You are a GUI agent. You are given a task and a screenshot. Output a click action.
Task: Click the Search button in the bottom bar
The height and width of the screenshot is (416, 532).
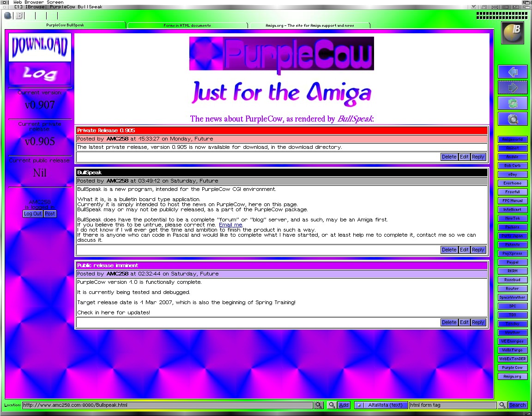(517, 405)
